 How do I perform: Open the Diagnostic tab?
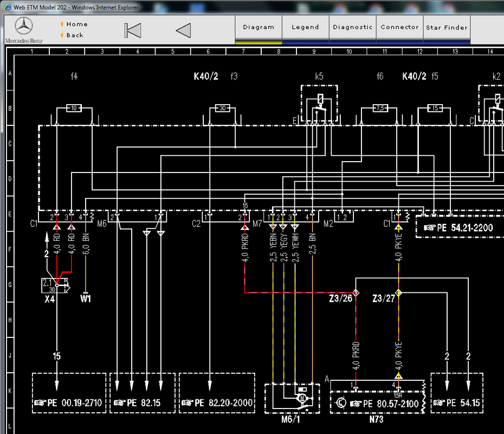(x=353, y=28)
